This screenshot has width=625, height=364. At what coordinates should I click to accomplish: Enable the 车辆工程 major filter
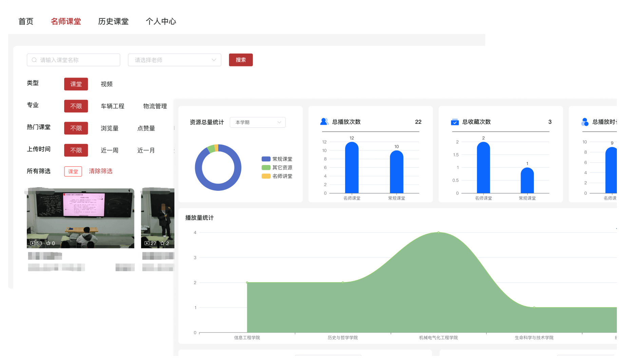[112, 106]
